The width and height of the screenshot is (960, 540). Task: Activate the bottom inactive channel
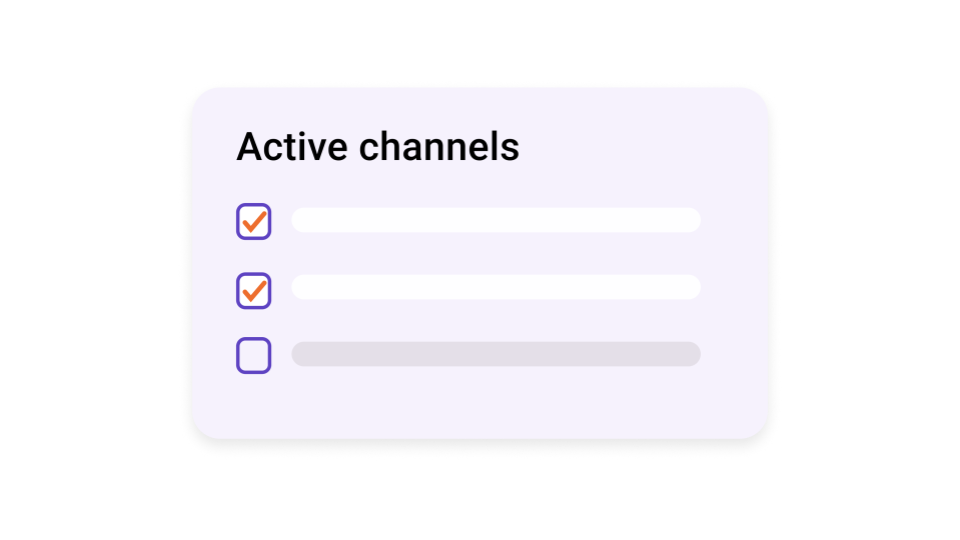[x=254, y=355]
